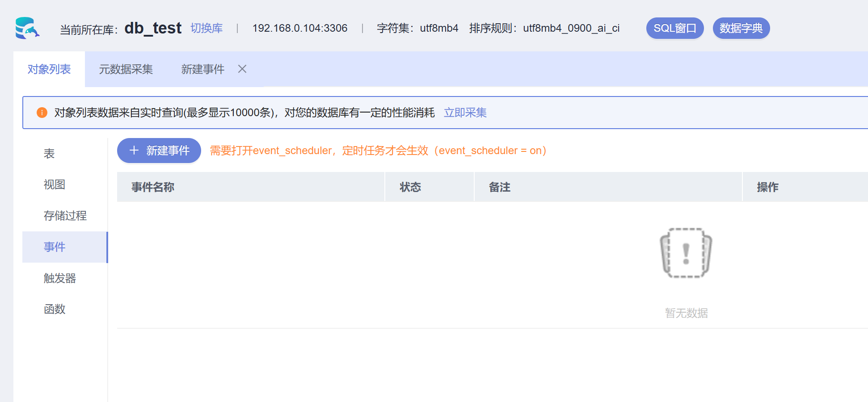
Task: Open the 新建事件 tab
Action: tap(202, 69)
